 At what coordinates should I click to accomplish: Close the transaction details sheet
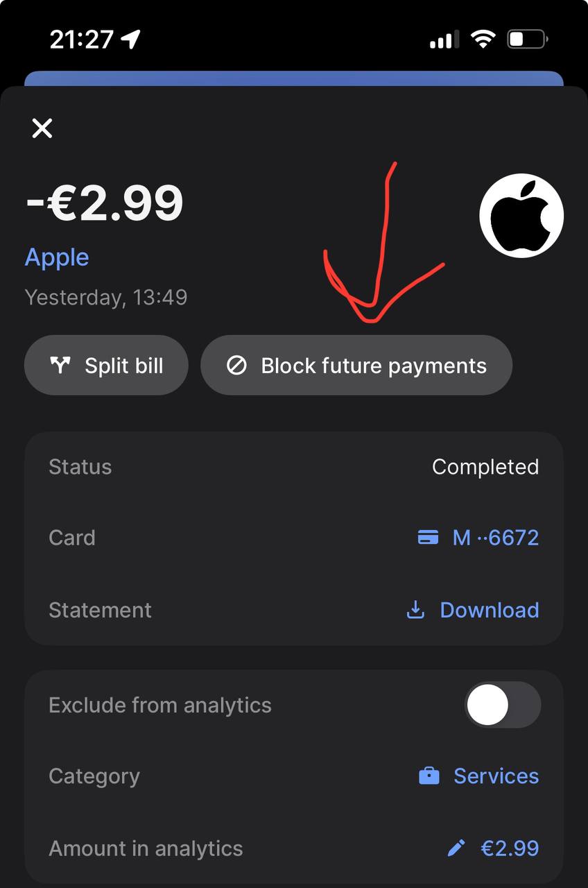point(42,128)
